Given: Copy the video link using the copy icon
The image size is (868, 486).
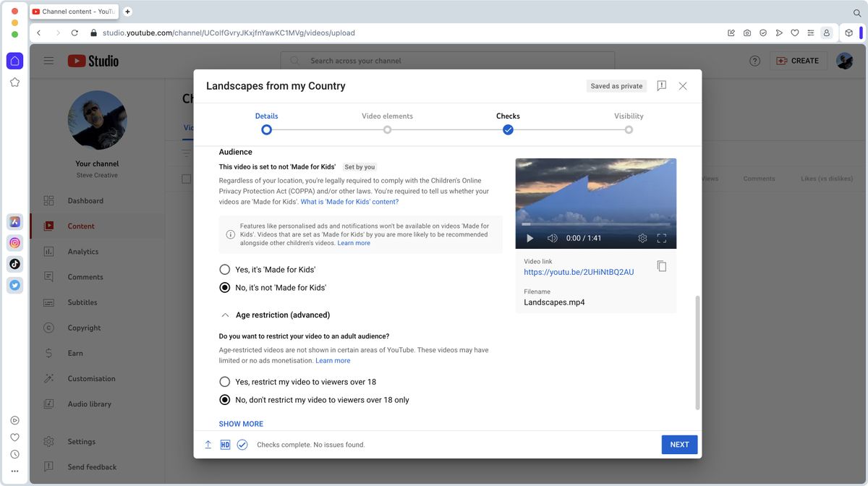Looking at the screenshot, I should click(x=661, y=265).
